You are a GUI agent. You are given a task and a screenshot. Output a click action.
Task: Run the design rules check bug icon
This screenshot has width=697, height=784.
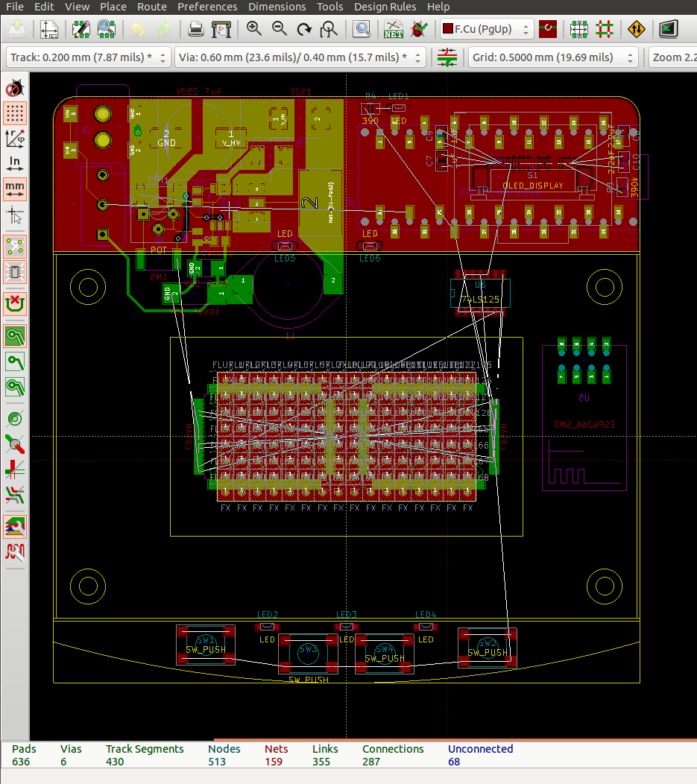click(x=418, y=29)
